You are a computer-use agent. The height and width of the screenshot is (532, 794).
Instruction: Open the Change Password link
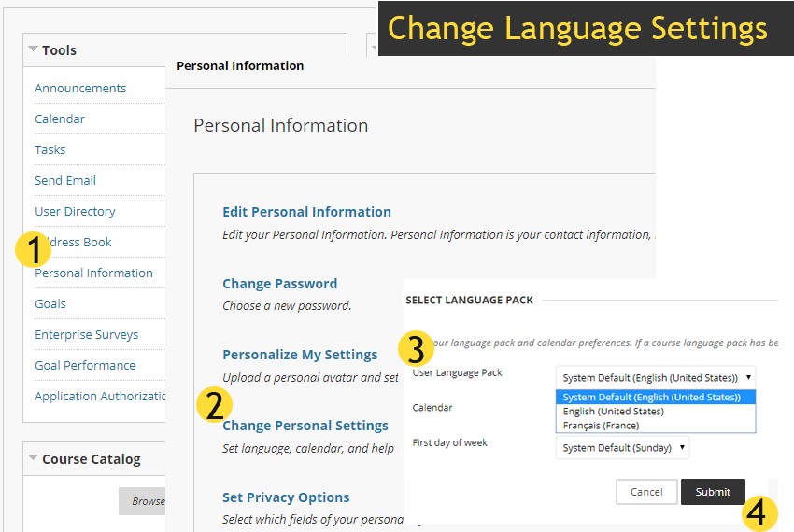pos(279,284)
